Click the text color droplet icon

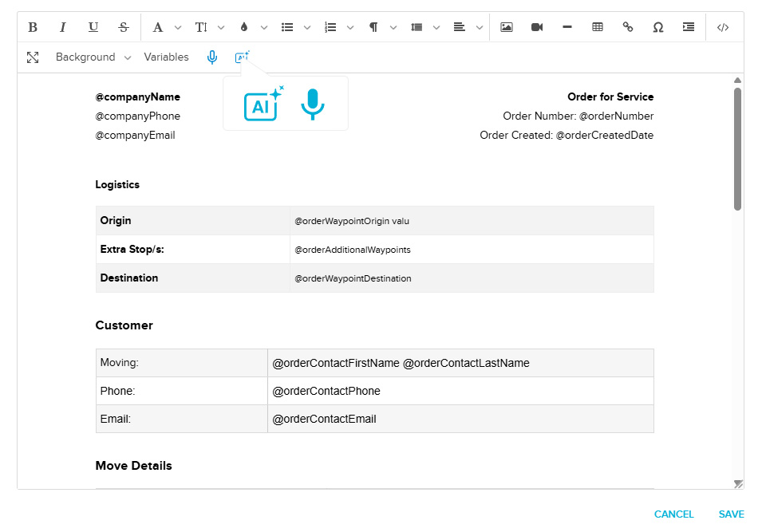pos(244,27)
